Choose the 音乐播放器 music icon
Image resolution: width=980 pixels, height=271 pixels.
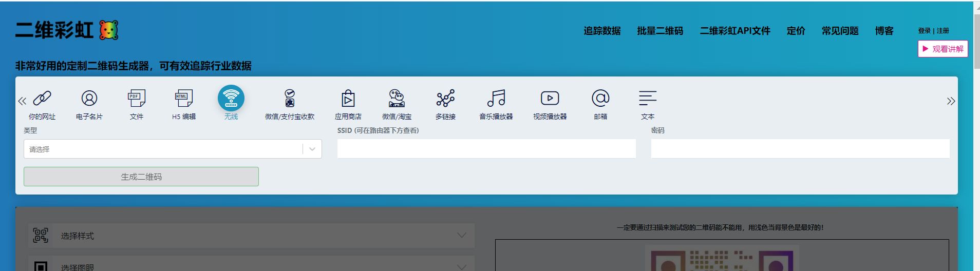pos(496,99)
